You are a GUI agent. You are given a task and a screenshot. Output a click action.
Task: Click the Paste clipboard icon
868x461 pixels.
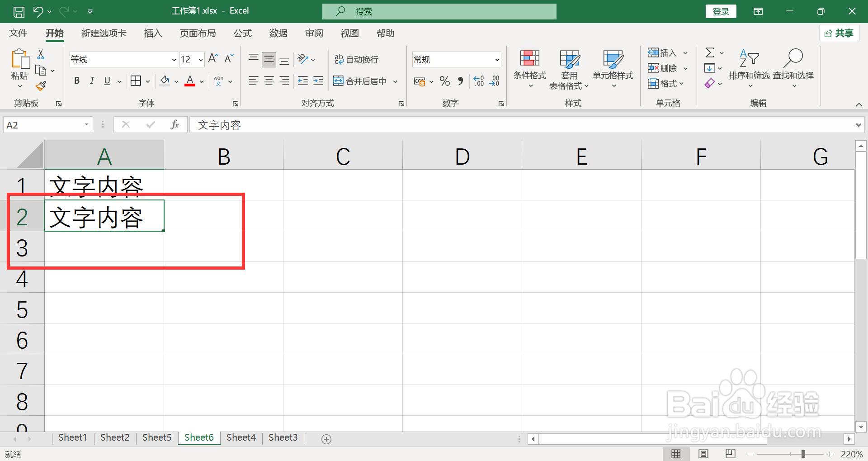[20, 59]
